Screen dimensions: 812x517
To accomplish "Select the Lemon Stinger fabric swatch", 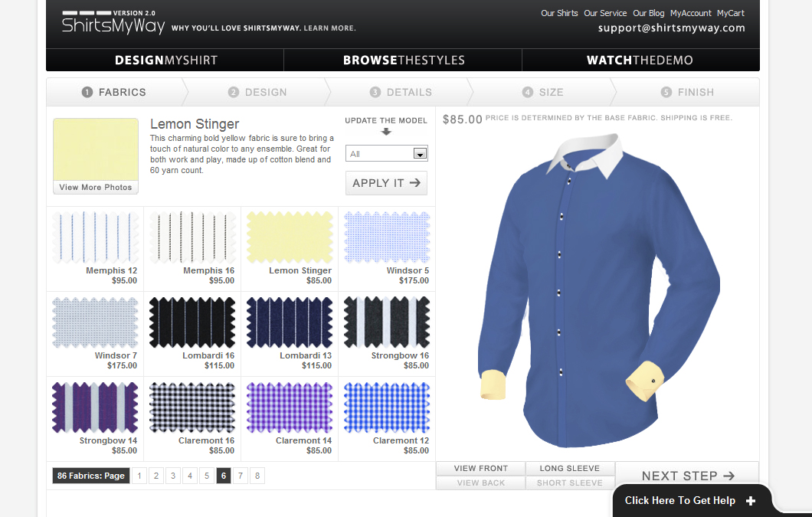I will point(290,238).
